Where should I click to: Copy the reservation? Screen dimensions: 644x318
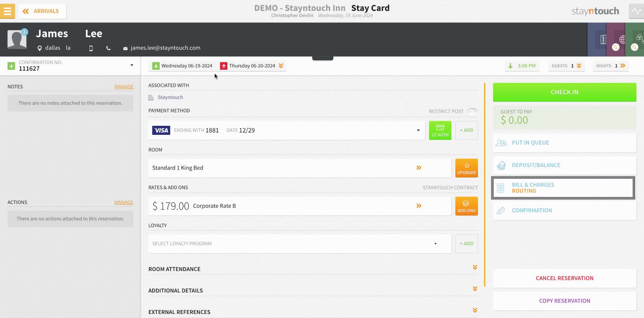[x=565, y=301]
